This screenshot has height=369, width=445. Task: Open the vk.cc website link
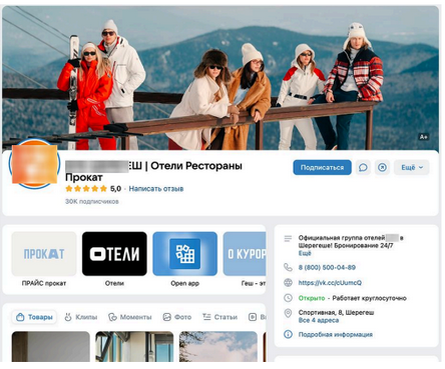click(x=330, y=283)
